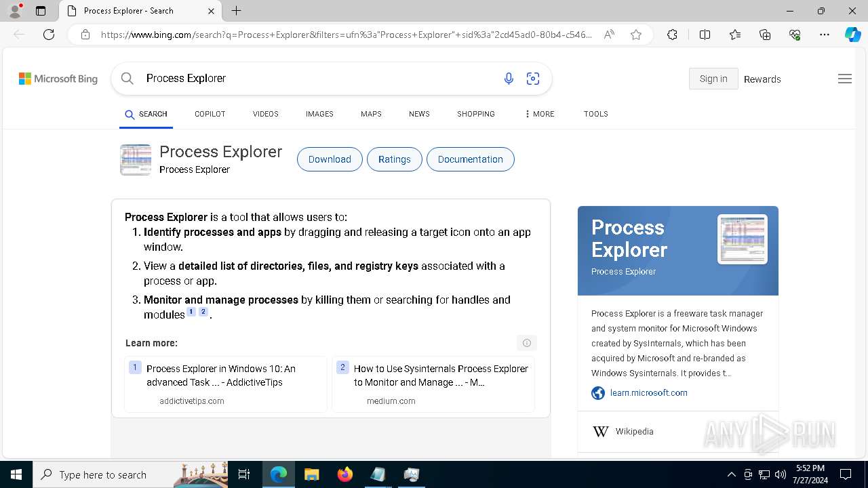
Task: Click the Microsoft Bing logo
Action: coord(58,79)
